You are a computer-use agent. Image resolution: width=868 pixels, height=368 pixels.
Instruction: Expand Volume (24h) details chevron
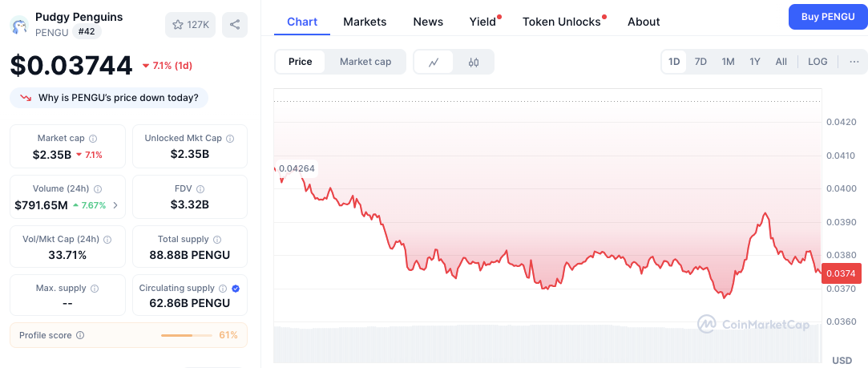pos(115,205)
